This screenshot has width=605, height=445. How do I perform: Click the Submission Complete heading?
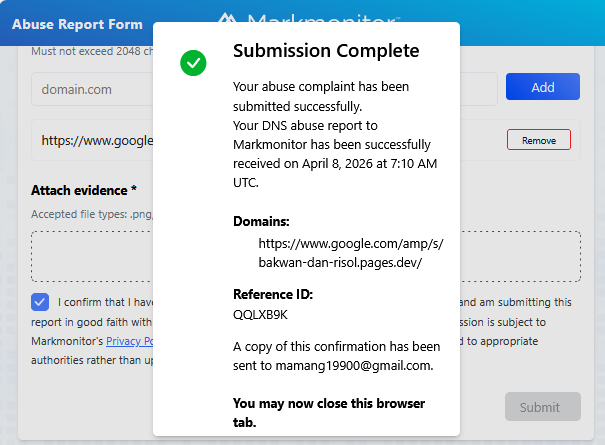coord(326,51)
